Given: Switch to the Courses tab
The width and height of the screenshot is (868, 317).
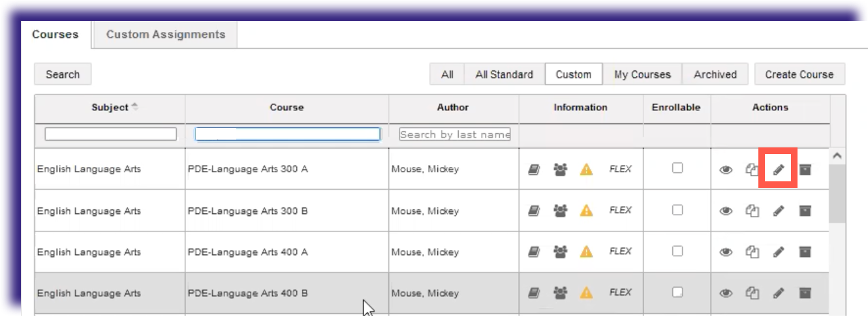Looking at the screenshot, I should pos(55,35).
